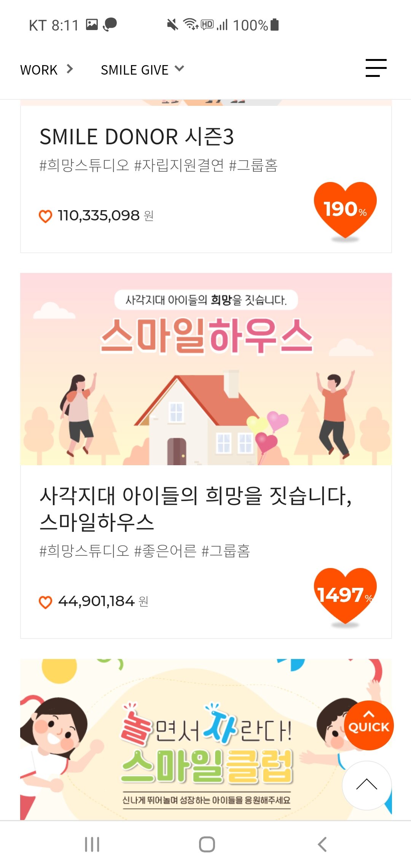Tap the 1497% heart badge
411x868 pixels.
[x=345, y=596]
